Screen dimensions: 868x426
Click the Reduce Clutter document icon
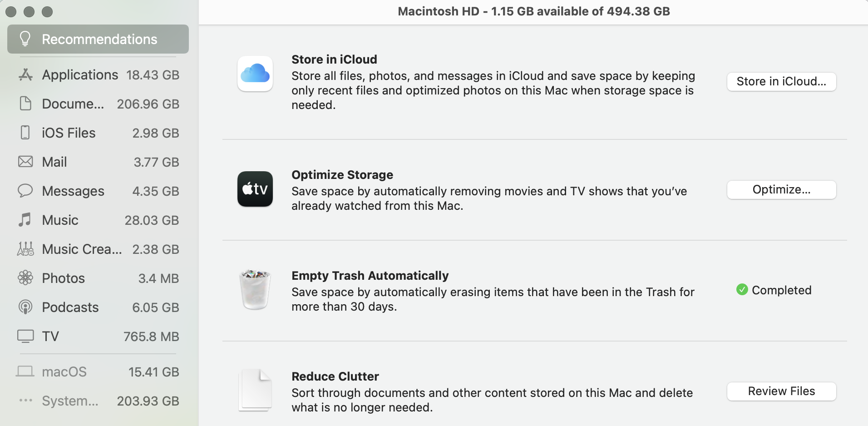pos(255,390)
